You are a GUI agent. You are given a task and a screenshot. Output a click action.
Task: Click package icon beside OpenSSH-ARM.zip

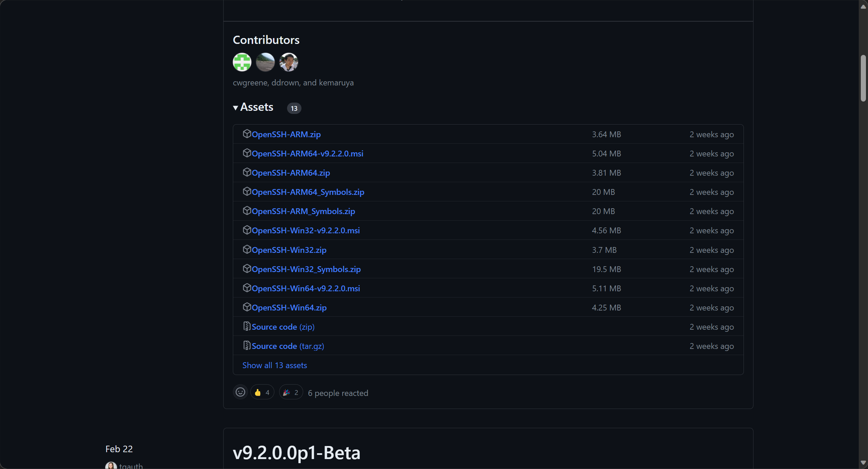point(247,134)
